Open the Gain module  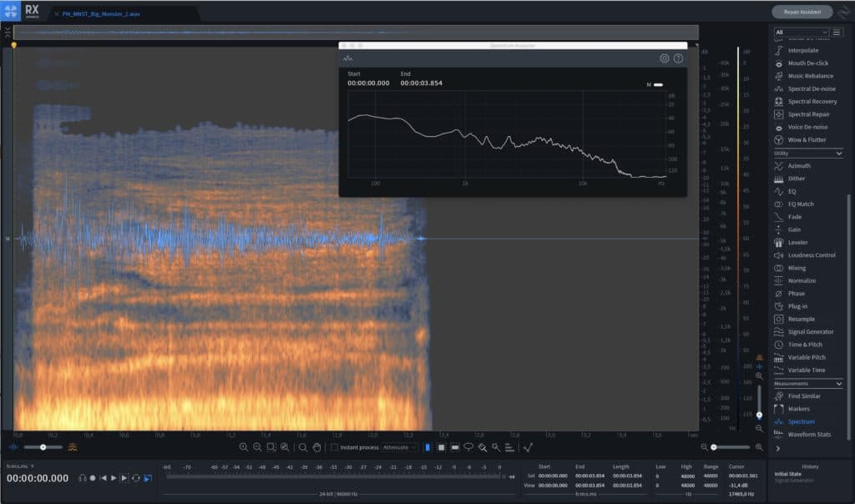point(794,230)
